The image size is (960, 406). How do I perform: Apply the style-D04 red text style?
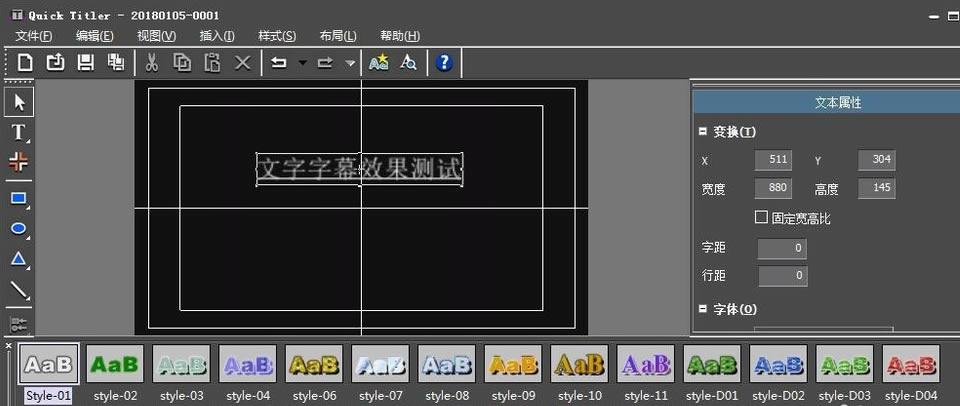(911, 365)
